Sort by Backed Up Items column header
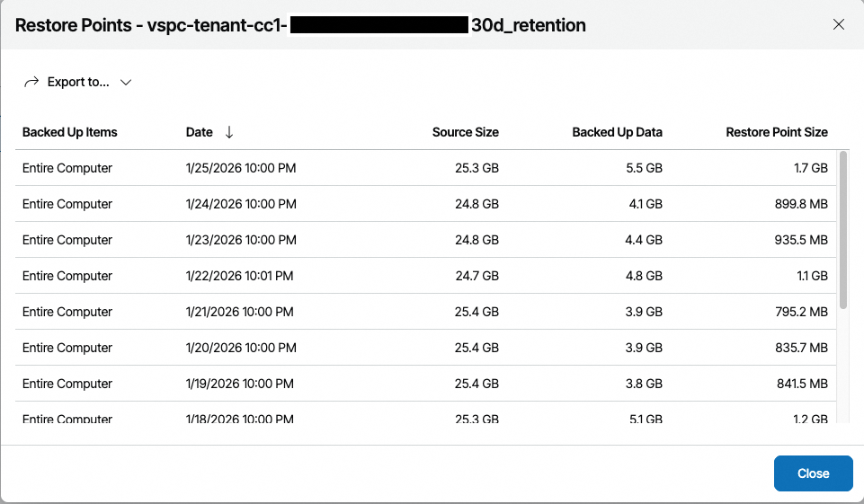This screenshot has height=504, width=864. click(70, 132)
